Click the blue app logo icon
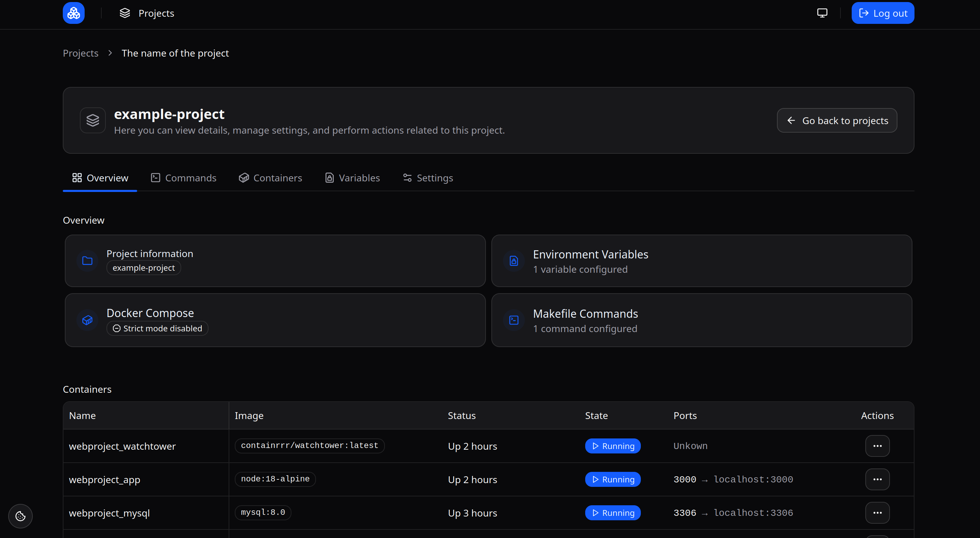 [x=73, y=13]
